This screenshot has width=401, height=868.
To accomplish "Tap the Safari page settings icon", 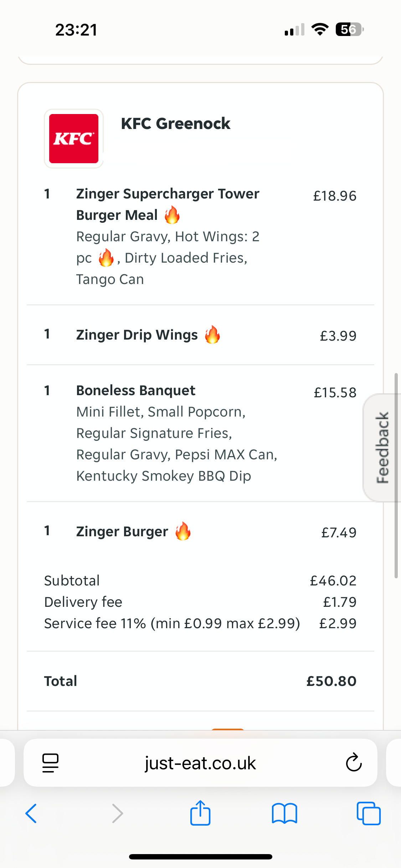I will tap(50, 763).
